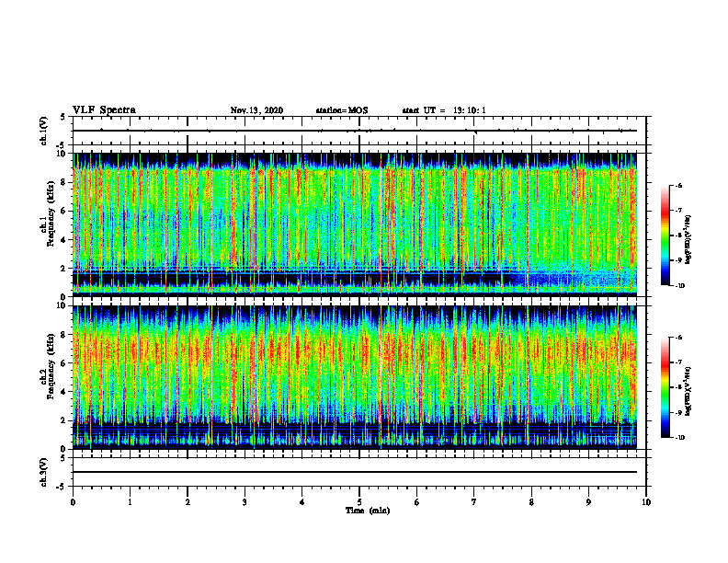Click inside the ch.2 spectrogram panel
The image size is (728, 563).
pyautogui.click(x=355, y=377)
